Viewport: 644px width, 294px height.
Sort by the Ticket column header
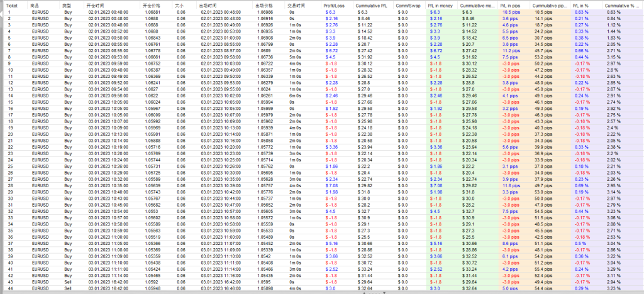pos(13,4)
